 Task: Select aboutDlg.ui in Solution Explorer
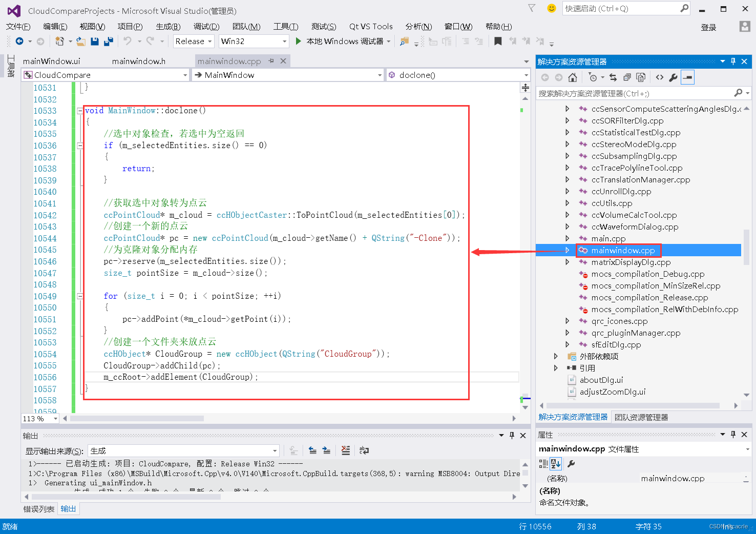click(601, 380)
